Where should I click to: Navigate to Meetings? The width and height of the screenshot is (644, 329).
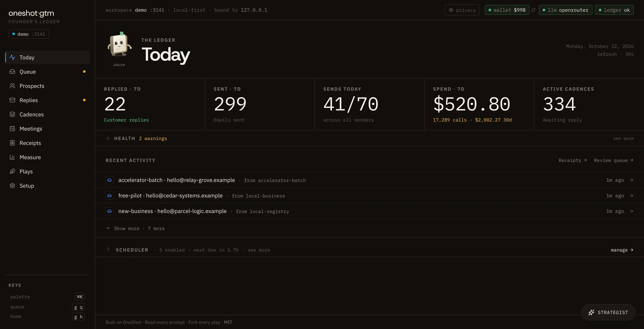(x=47, y=128)
